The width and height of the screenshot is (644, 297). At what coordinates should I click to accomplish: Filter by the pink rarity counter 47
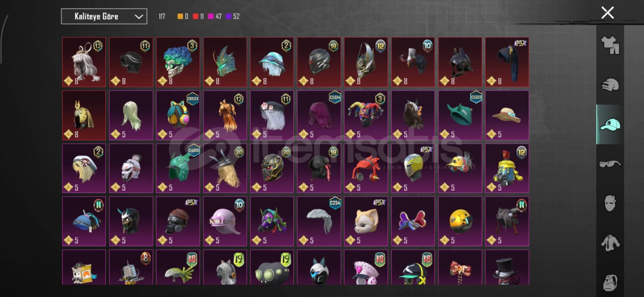coord(215,17)
